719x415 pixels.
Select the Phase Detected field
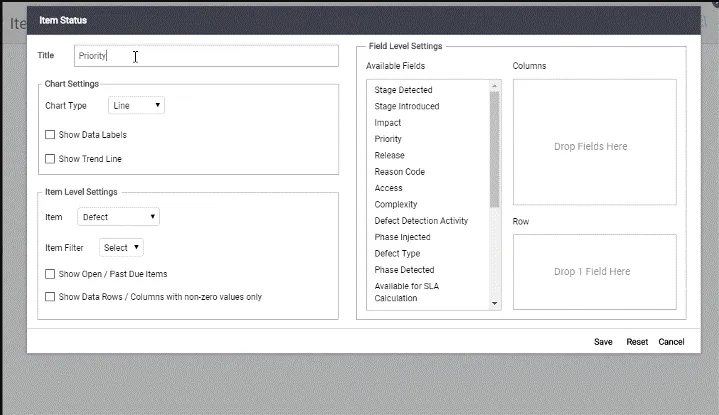tap(404, 270)
